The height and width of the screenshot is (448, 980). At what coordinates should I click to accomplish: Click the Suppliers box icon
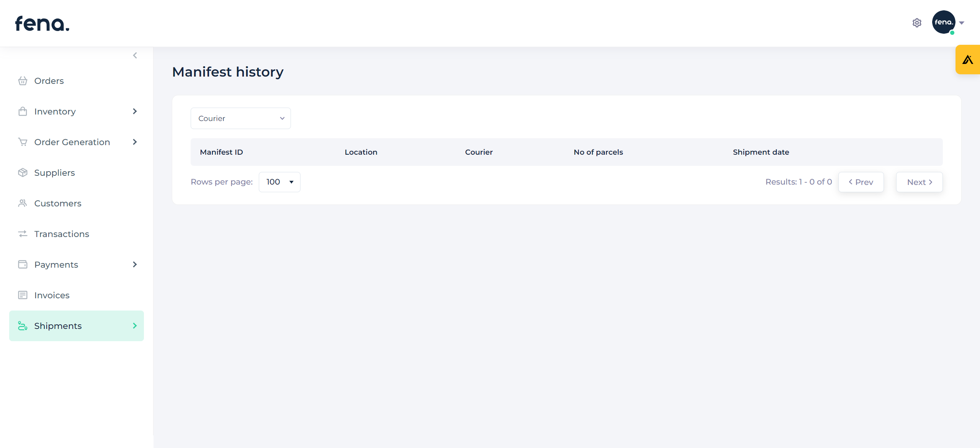tap(23, 173)
